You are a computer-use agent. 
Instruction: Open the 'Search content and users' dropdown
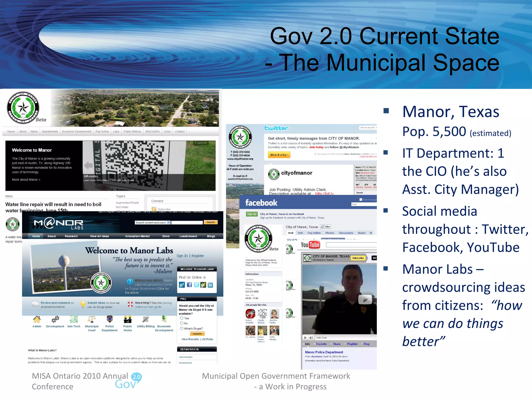pyautogui.click(x=153, y=223)
